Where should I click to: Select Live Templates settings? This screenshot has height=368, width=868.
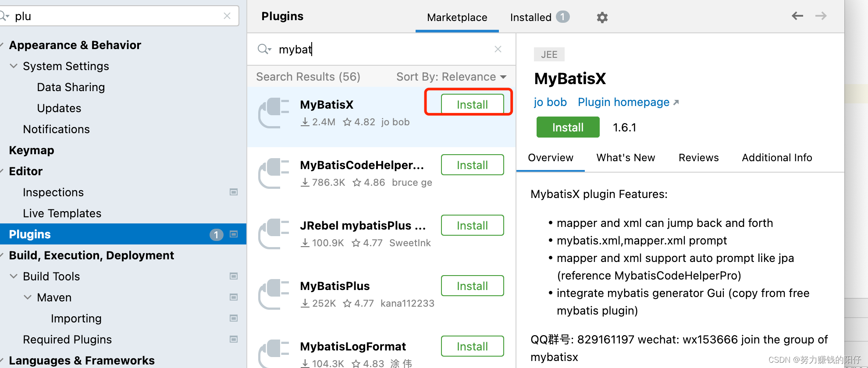62,213
